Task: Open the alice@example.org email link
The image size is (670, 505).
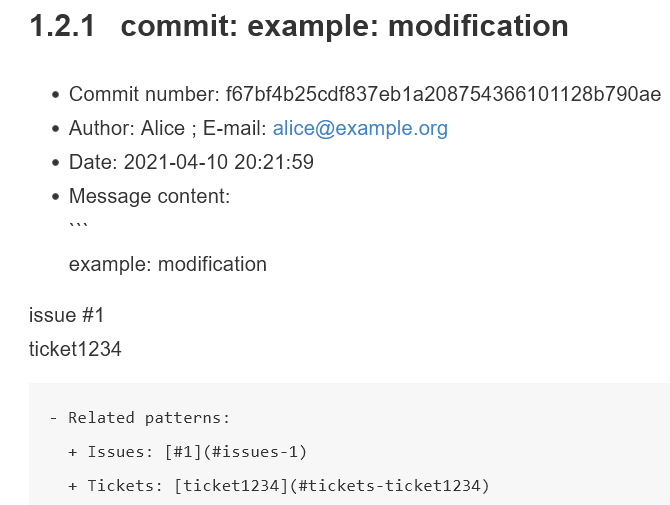Action: 360,128
